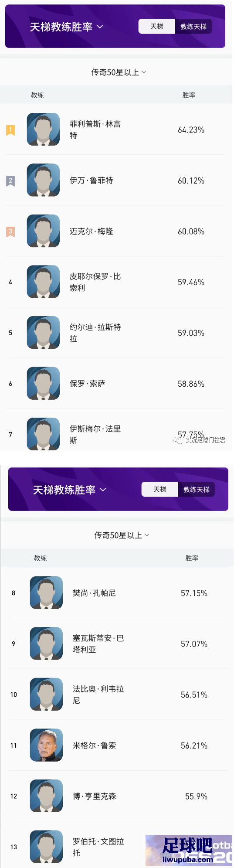Screen dimensions: 234x868
Task: Open avatar of 伊万·鲁菲特
Action: click(x=43, y=180)
